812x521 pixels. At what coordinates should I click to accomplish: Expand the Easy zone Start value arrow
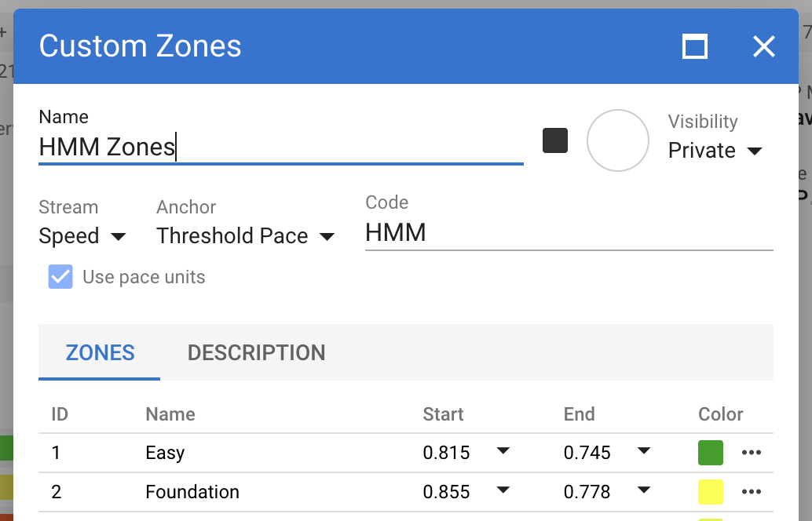click(x=503, y=451)
